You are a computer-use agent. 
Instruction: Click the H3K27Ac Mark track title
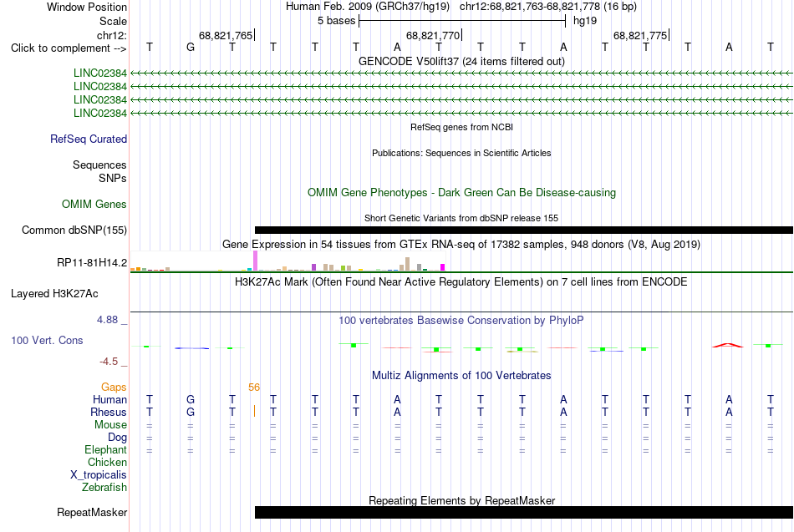coord(461,282)
